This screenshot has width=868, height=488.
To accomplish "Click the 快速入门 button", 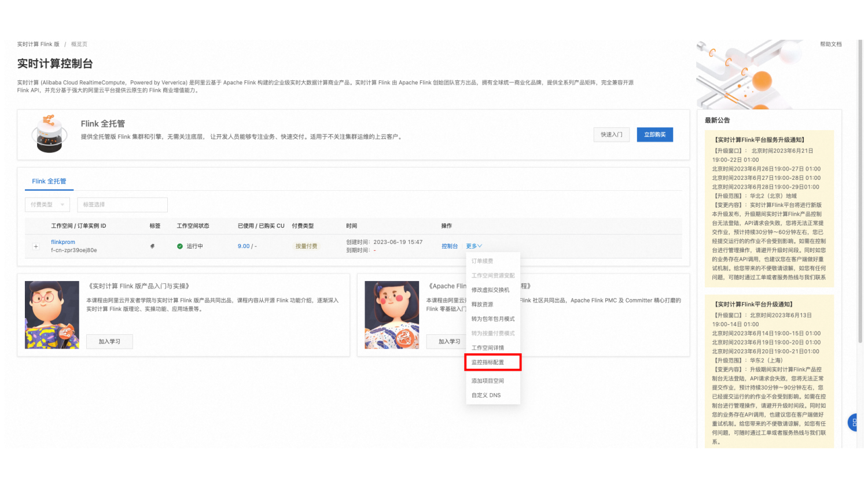I will 612,135.
